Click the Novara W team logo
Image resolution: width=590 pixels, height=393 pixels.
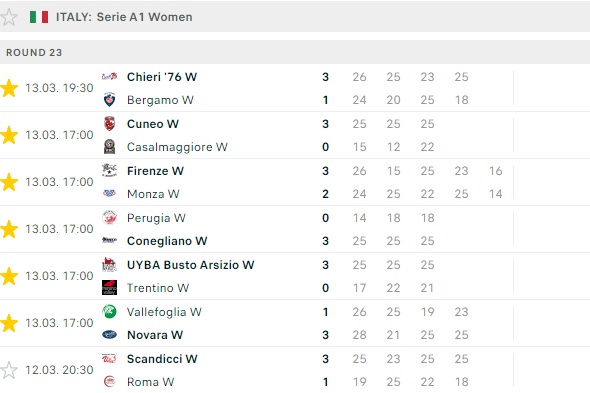(x=109, y=335)
